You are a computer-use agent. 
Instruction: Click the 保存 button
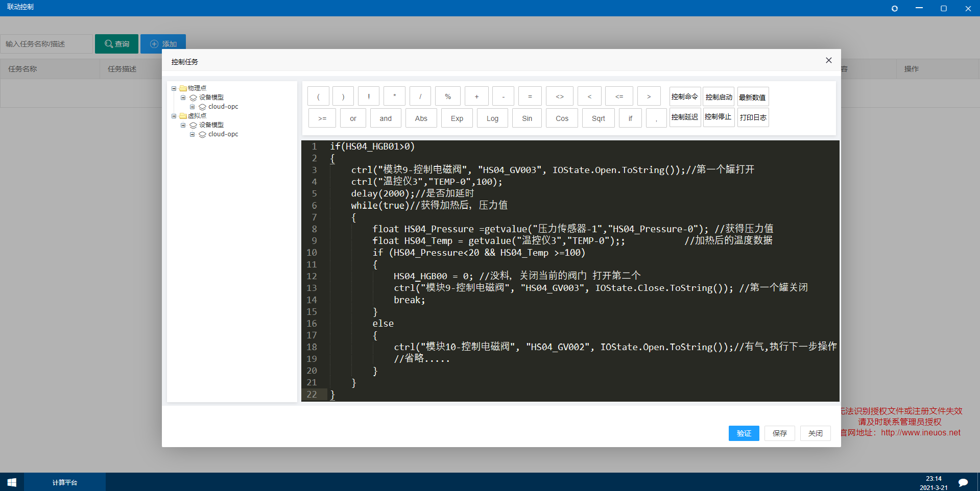click(x=779, y=433)
